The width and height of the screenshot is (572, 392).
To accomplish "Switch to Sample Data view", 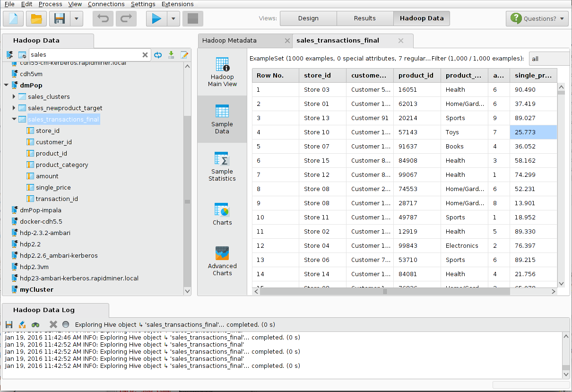I will [222, 119].
